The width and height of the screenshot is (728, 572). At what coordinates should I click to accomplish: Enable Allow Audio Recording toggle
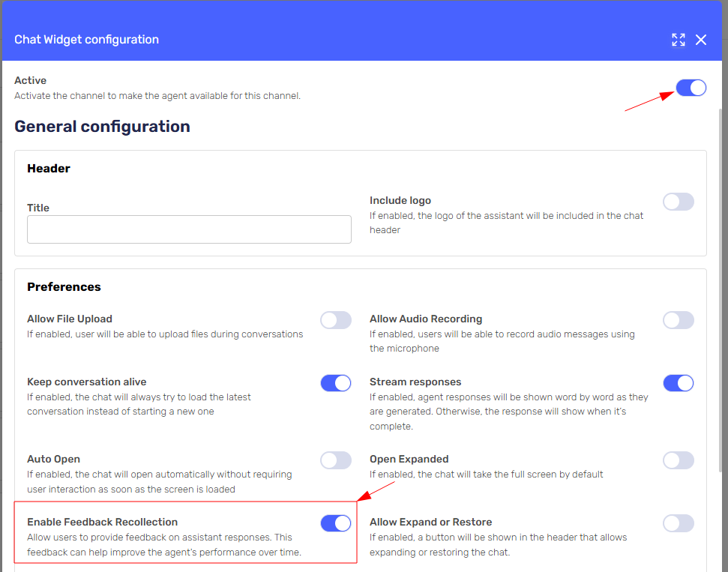click(679, 320)
